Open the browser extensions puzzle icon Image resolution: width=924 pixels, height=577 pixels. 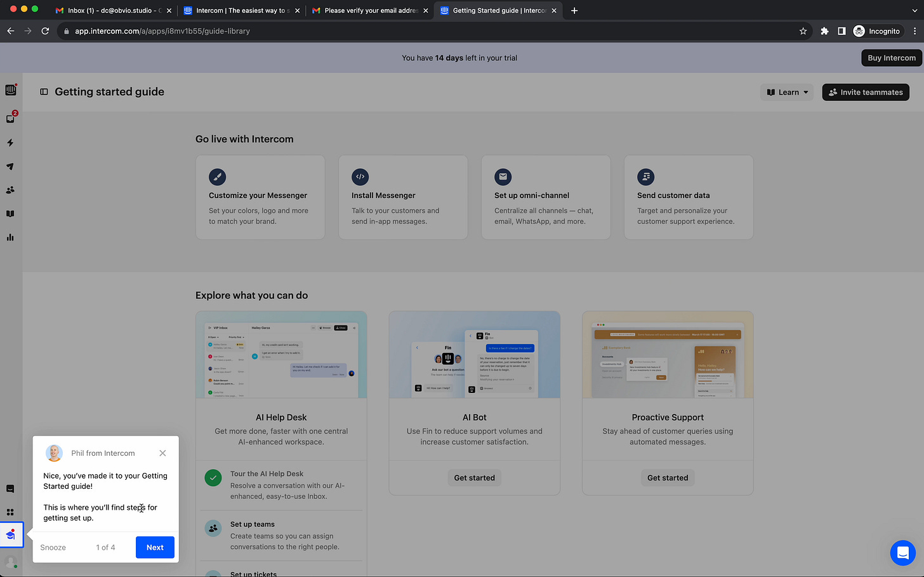tap(824, 31)
